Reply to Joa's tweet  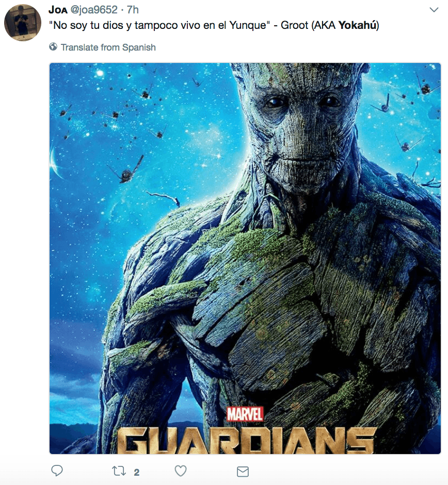pyautogui.click(x=57, y=471)
